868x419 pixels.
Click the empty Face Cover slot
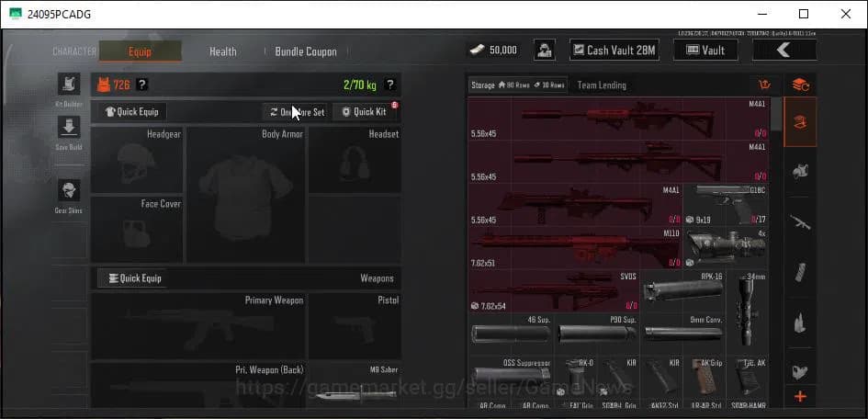point(137,229)
